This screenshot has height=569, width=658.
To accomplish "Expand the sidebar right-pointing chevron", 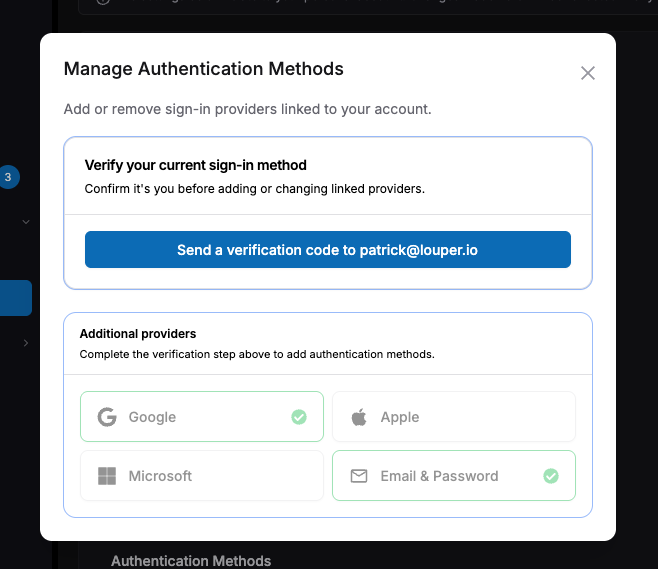I will pos(26,343).
